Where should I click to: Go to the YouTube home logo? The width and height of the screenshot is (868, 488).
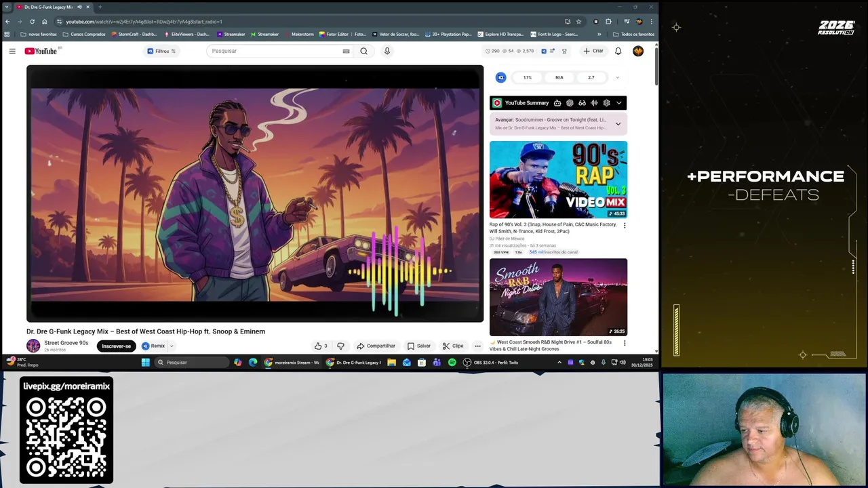(41, 51)
